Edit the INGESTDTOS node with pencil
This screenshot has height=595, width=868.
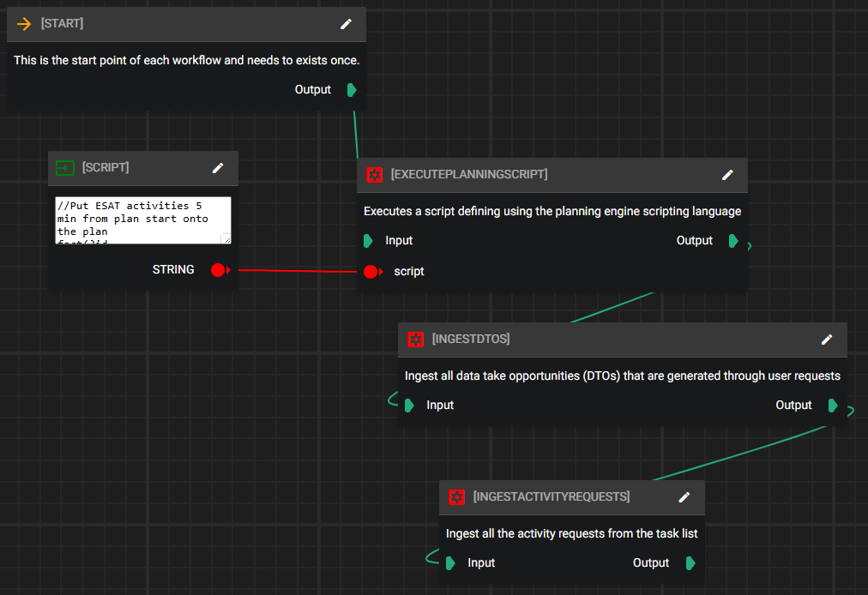coord(827,340)
